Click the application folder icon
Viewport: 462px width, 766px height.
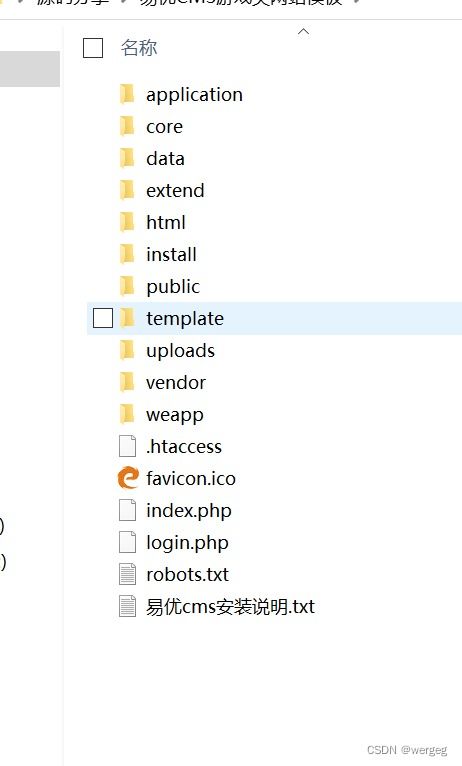pyautogui.click(x=127, y=94)
